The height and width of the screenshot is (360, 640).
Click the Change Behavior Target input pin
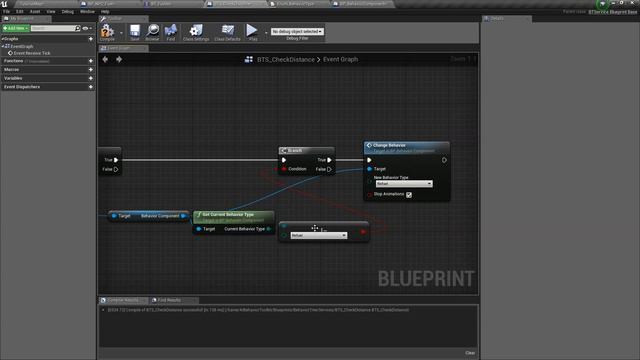(x=369, y=169)
